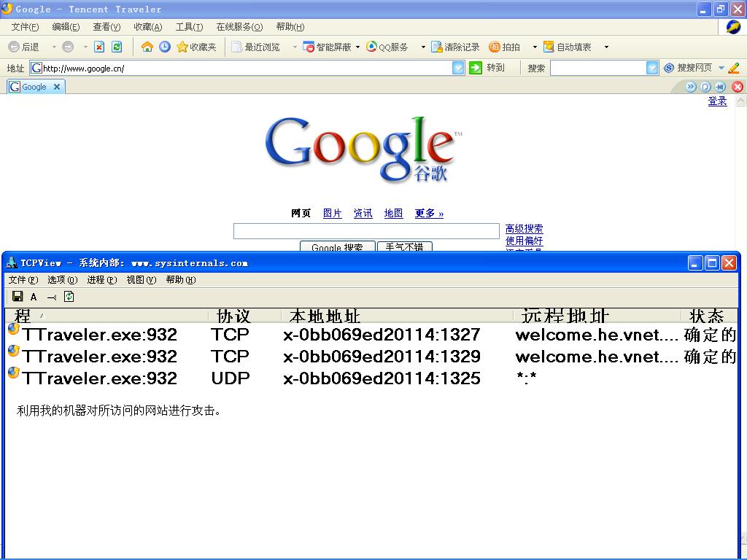Screen dimensions: 747x560
Task: Click the green 转到 go arrow
Action: (x=476, y=68)
